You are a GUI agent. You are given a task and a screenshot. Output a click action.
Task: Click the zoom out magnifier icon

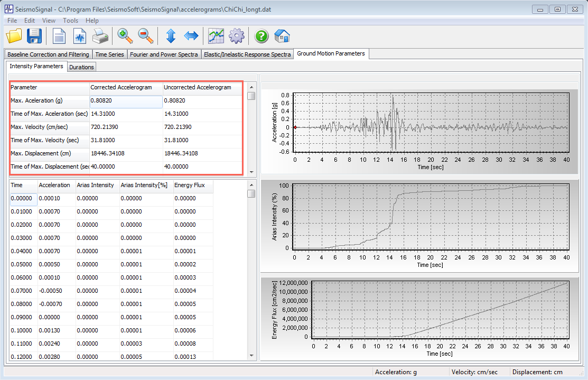[145, 36]
